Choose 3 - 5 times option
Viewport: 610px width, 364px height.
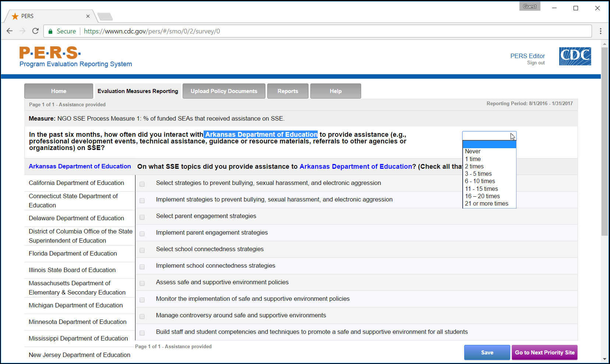coord(489,174)
